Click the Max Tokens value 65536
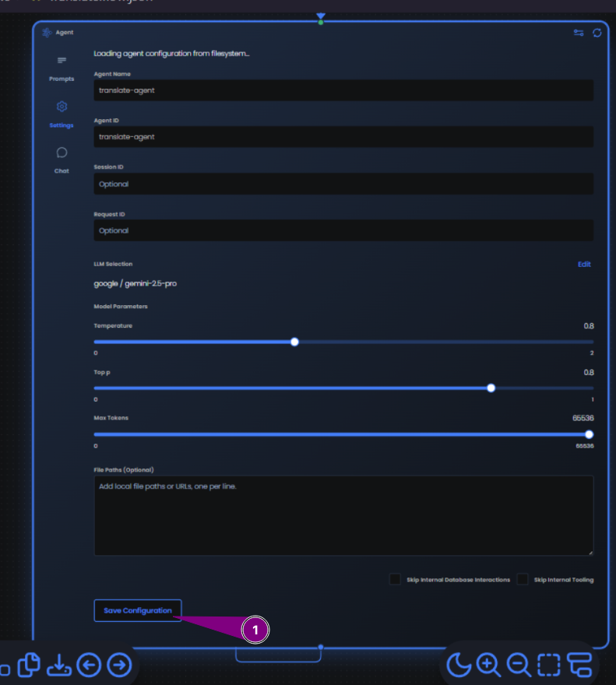This screenshot has width=616, height=685. coord(583,418)
